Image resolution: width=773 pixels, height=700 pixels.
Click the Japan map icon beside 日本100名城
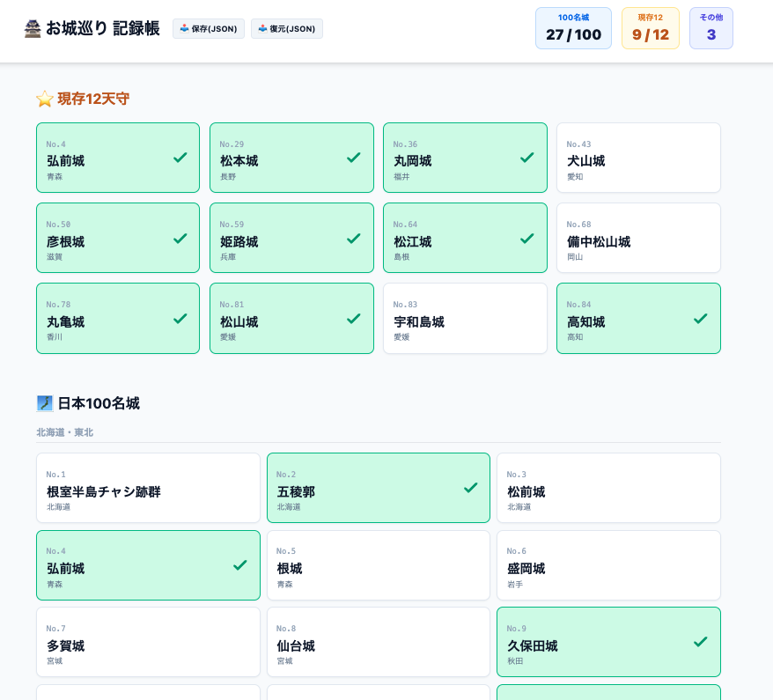point(45,403)
